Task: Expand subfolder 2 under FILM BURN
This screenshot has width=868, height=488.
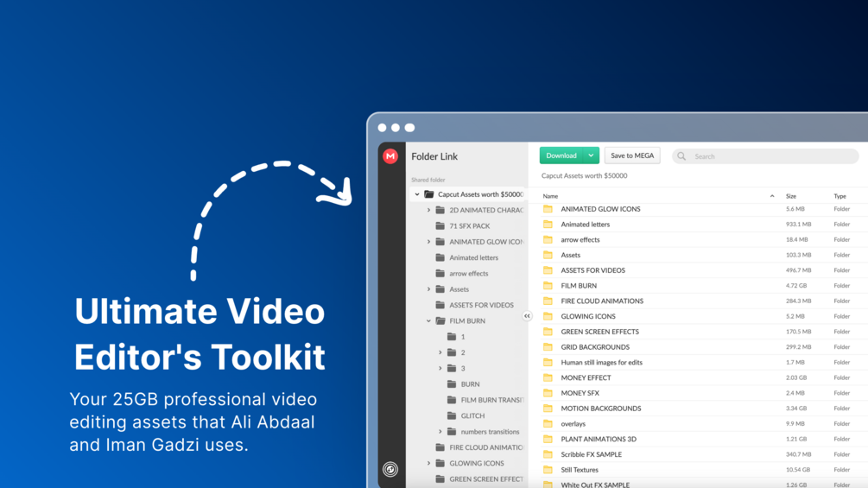Action: [x=440, y=352]
